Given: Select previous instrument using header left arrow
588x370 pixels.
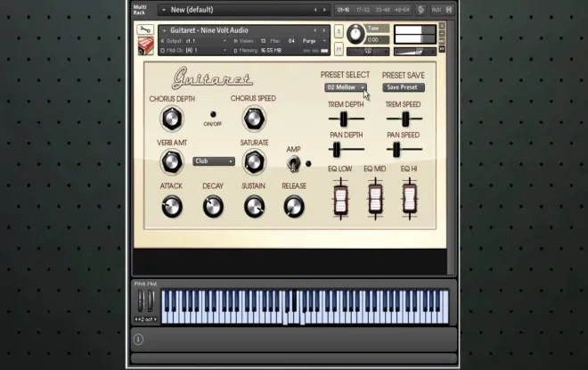Looking at the screenshot, I should click(315, 30).
